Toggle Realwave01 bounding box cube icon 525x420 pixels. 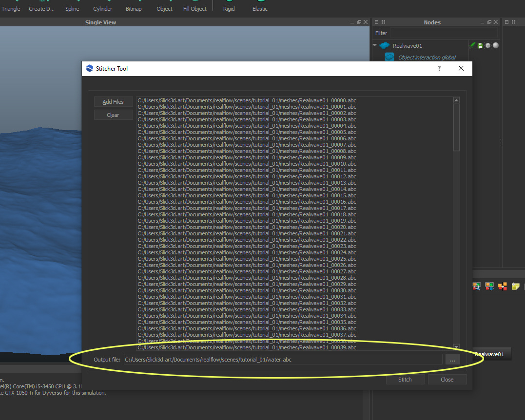[488, 45]
